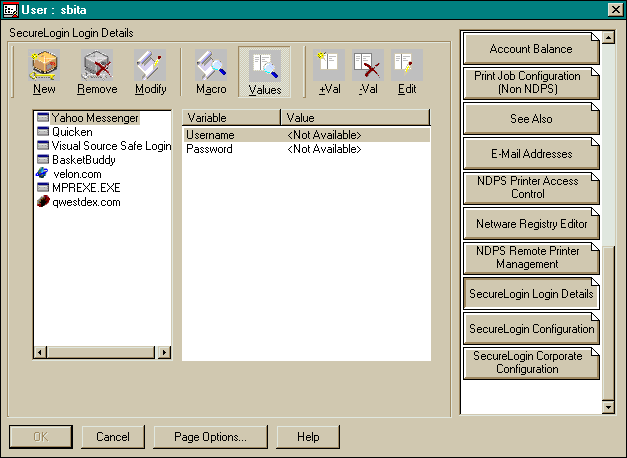627x458 pixels.
Task: Open the SecureLogin Configuration tab
Action: (531, 328)
